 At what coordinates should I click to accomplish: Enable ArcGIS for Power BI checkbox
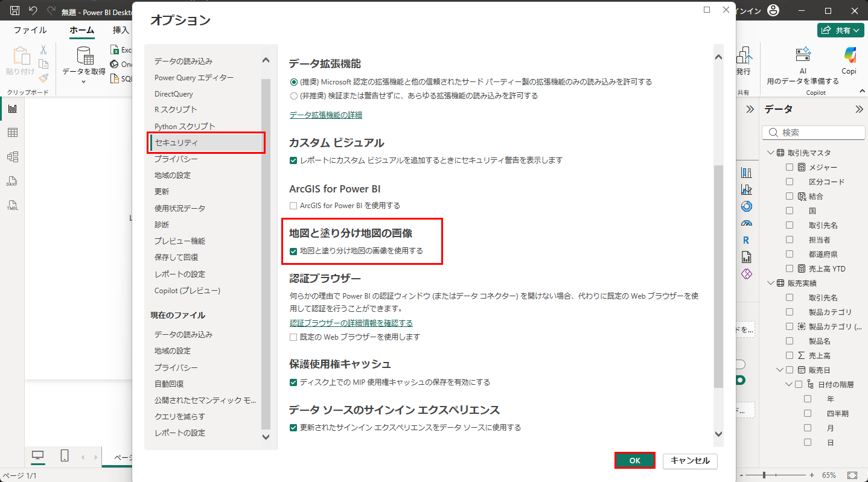pyautogui.click(x=293, y=206)
